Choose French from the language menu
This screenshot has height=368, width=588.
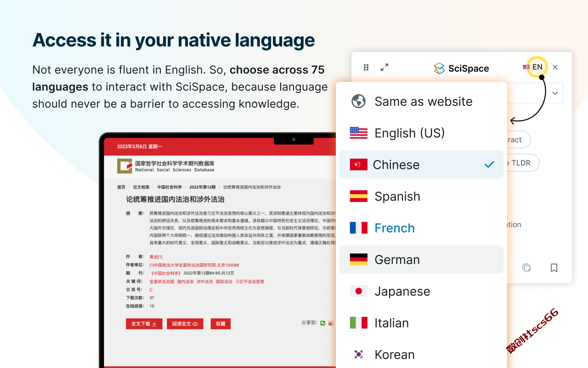point(421,228)
